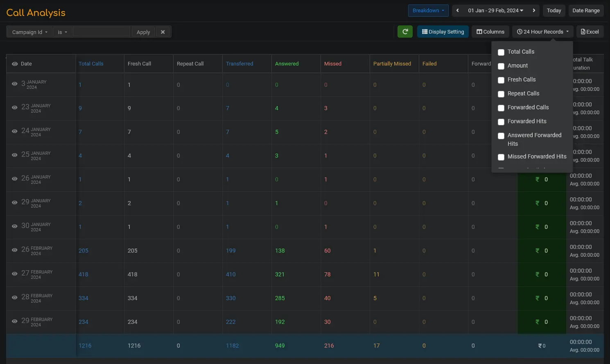
Task: Open the 24 Hour Records dropdown
Action: 542,32
